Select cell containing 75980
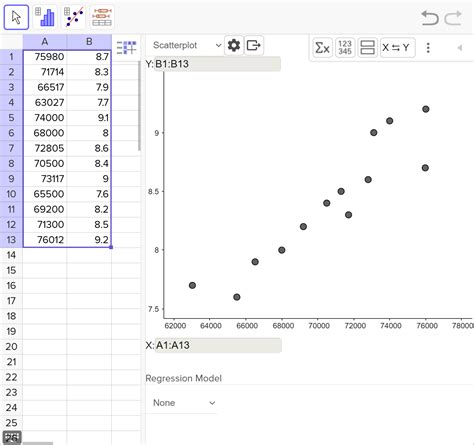Image resolution: width=474 pixels, height=445 pixels. click(45, 57)
